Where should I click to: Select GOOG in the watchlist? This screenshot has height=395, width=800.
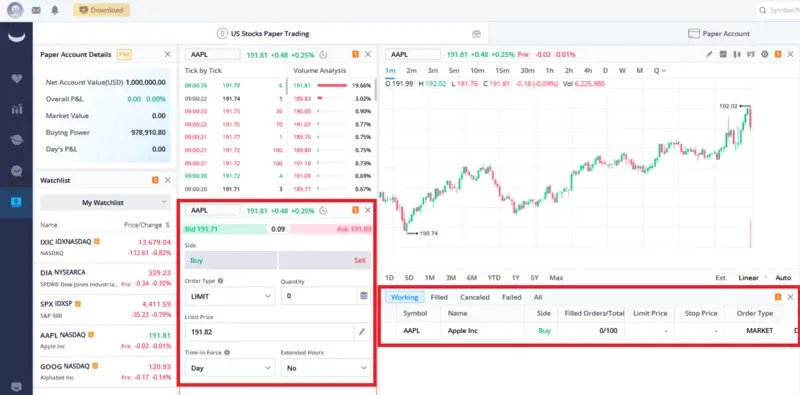(105, 372)
